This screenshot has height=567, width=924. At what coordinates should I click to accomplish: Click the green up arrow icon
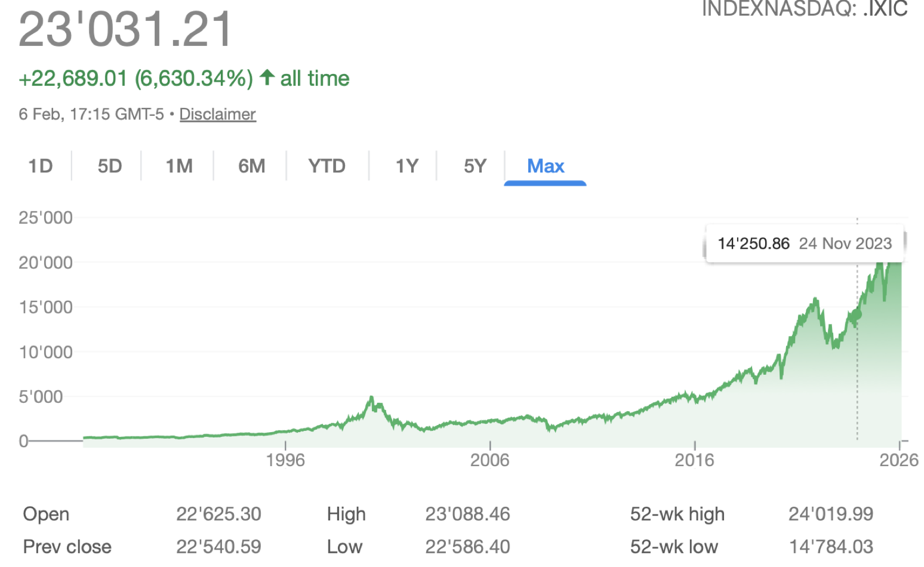point(267,77)
